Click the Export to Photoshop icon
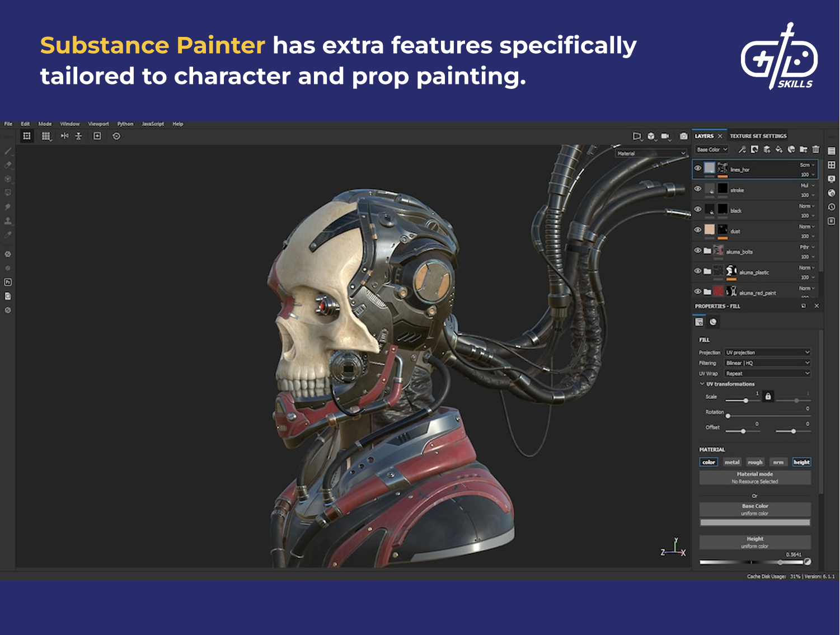 [8, 282]
